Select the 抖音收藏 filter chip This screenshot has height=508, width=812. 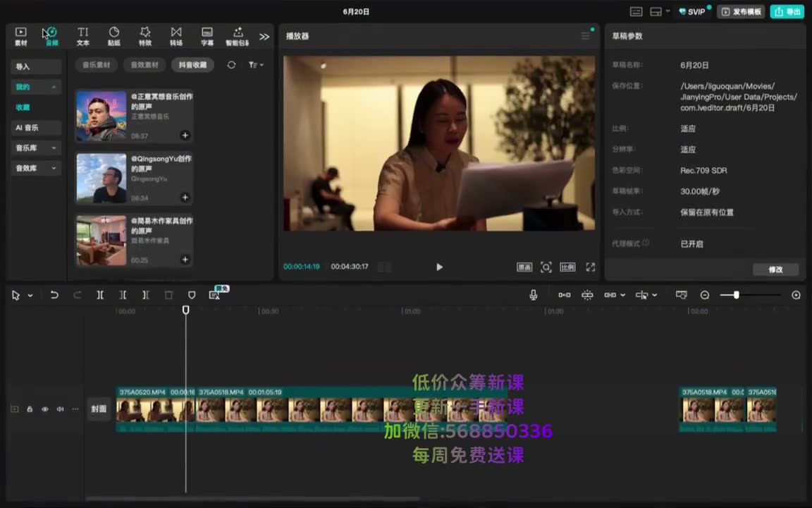(x=192, y=65)
